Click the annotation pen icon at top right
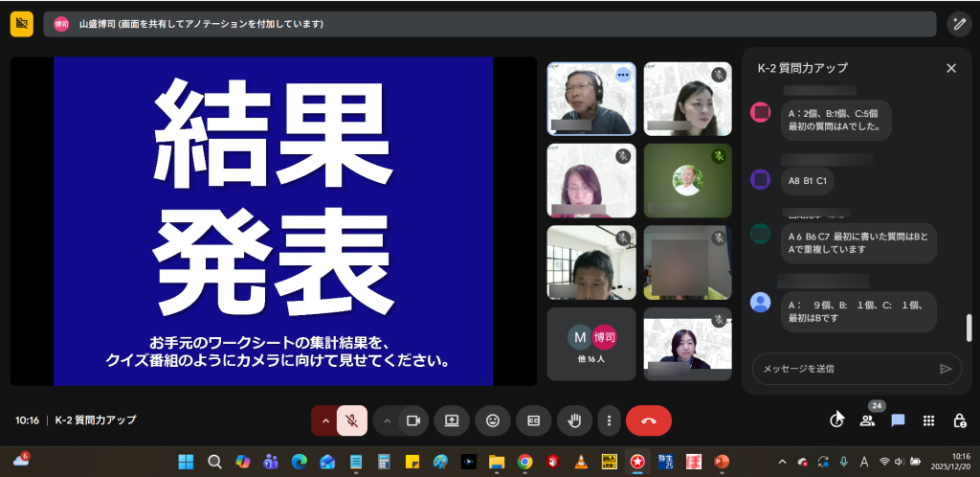The height and width of the screenshot is (477, 980). click(958, 24)
